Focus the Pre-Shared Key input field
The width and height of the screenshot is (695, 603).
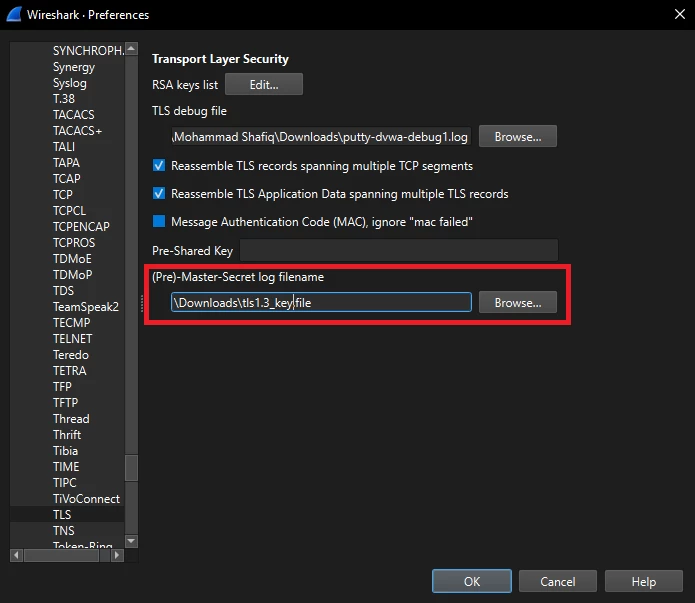399,251
